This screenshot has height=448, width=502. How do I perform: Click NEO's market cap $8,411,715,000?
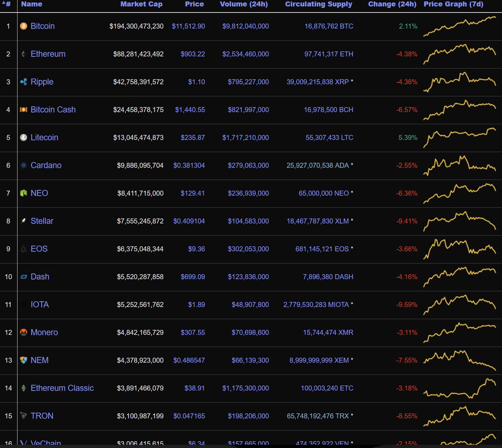[140, 193]
